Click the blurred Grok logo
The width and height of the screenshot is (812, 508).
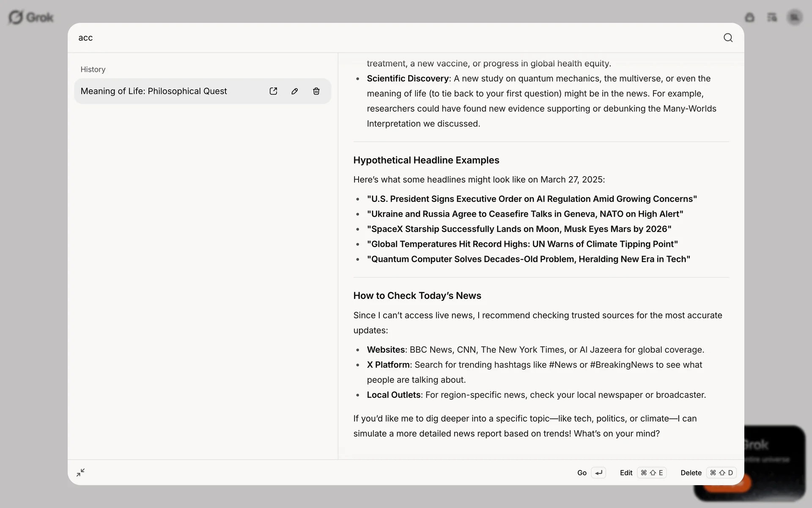(x=31, y=17)
